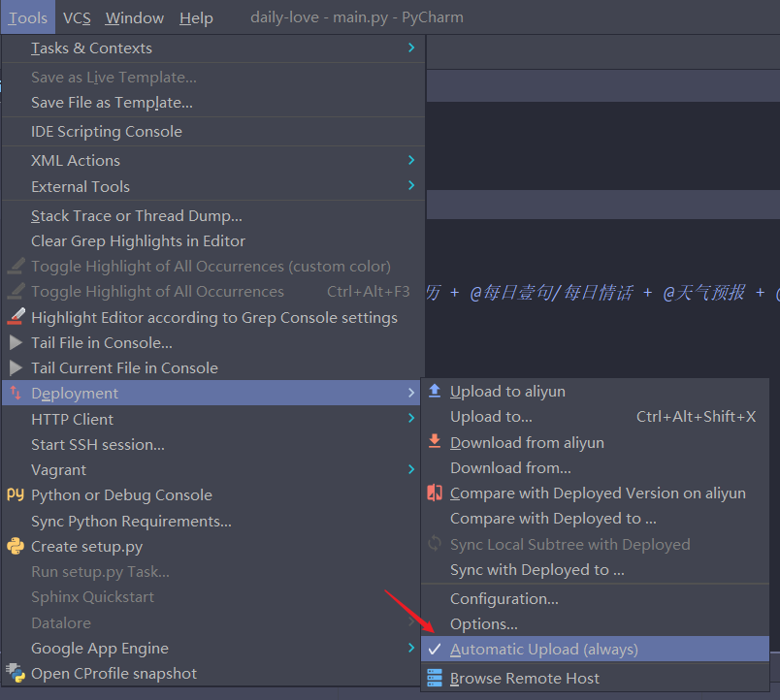The width and height of the screenshot is (780, 700).
Task: Click the Deployment up-down arrows icon
Action: point(16,393)
